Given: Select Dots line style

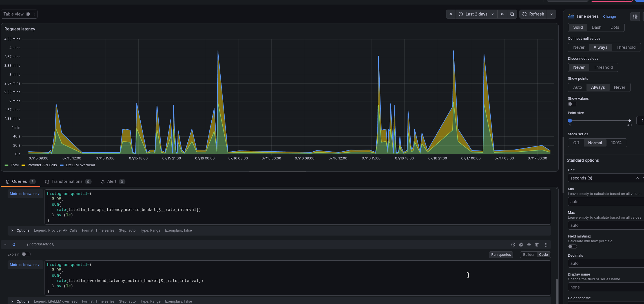Looking at the screenshot, I should pos(615,27).
